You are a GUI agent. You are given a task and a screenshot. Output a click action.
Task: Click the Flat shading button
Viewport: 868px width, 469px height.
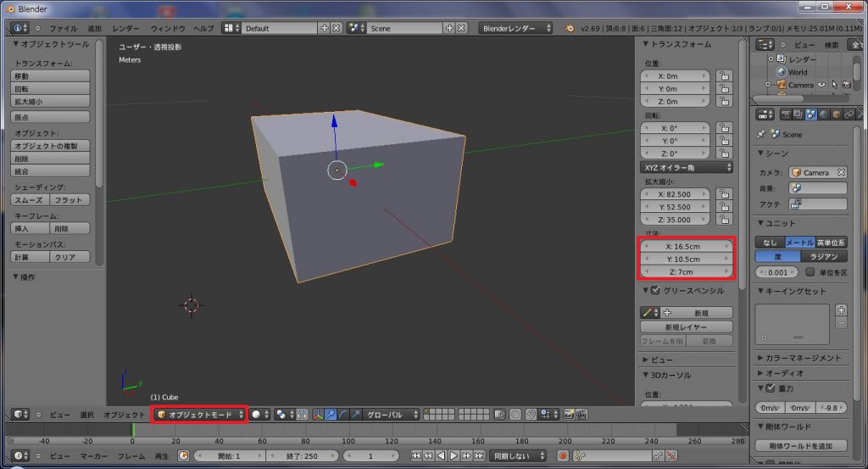click(70, 200)
